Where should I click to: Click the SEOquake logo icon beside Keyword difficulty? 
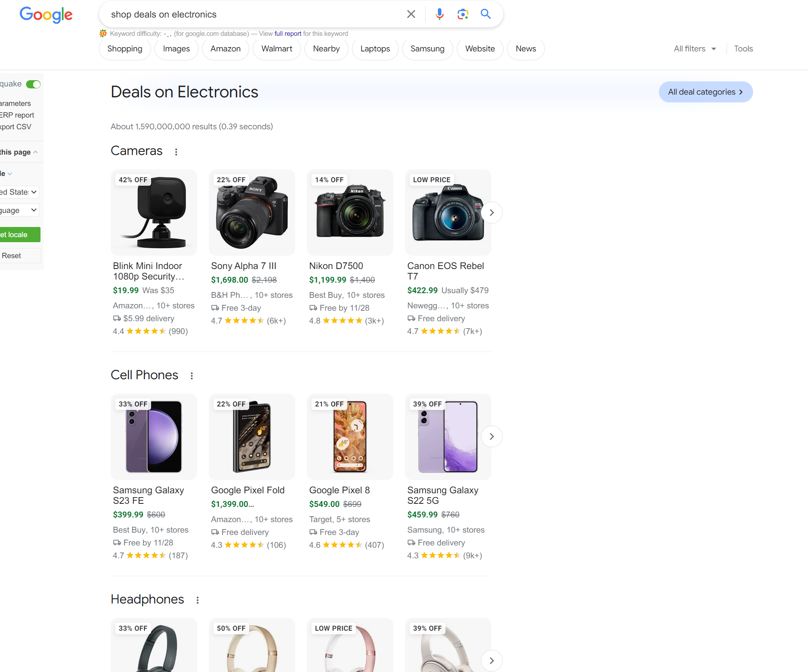[103, 33]
